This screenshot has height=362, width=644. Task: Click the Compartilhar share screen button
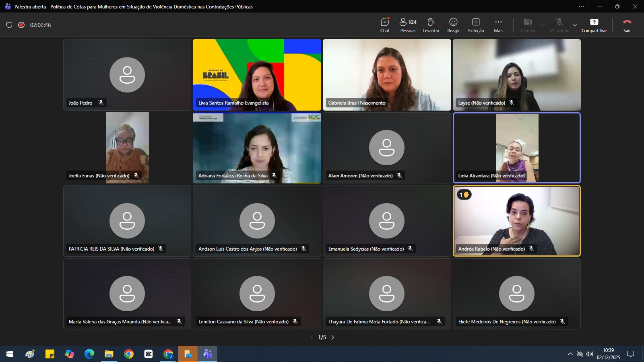coord(594,25)
